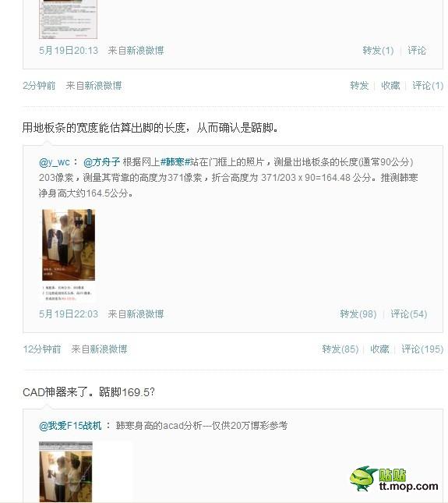Click 评论(1) on the 2分钟前 post
Image resolution: width=448 pixels, height=503 pixels.
point(428,86)
